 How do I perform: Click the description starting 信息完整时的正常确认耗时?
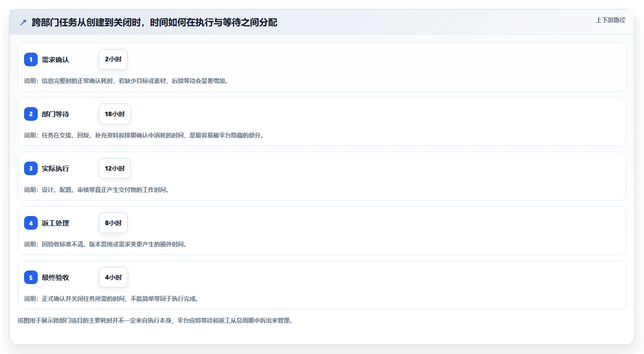click(x=126, y=81)
